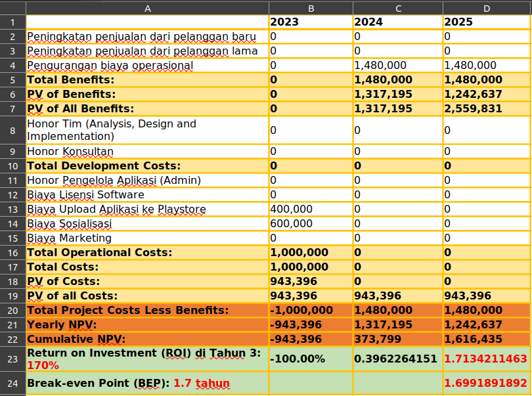Screen dimensions: 532x396
Task: Select the -100.00% ROI cell
Action: [x=310, y=359]
